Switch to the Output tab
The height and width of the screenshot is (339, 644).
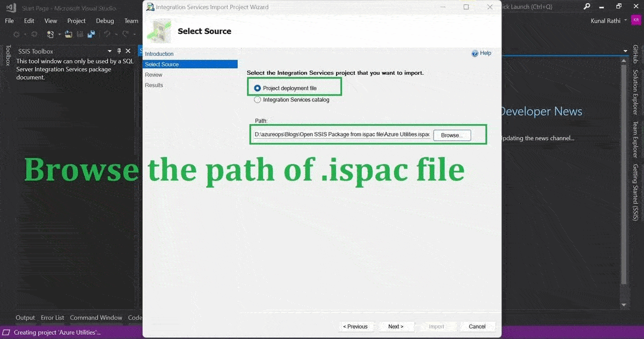point(25,318)
